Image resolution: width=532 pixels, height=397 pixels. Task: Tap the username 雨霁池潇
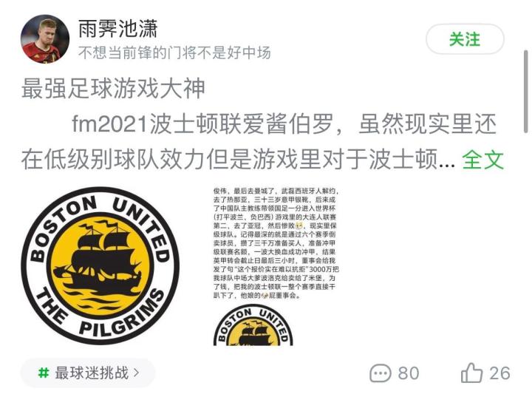117,29
